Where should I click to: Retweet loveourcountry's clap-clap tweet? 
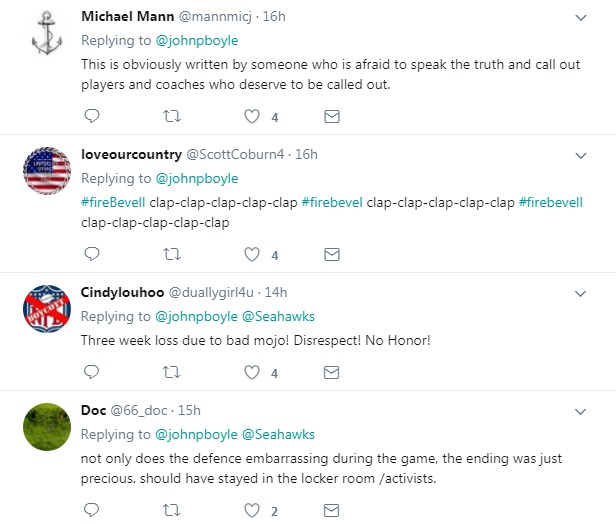point(172,254)
